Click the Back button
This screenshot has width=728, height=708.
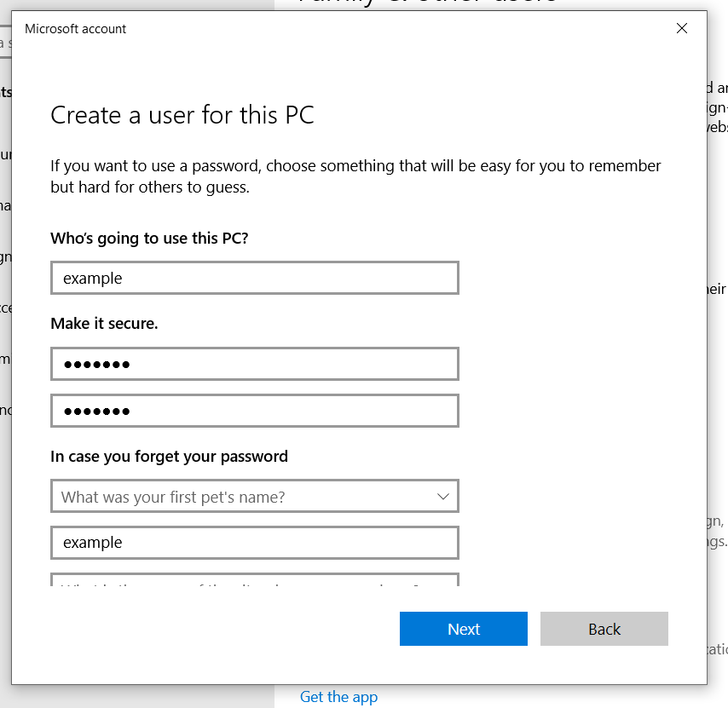click(x=604, y=629)
